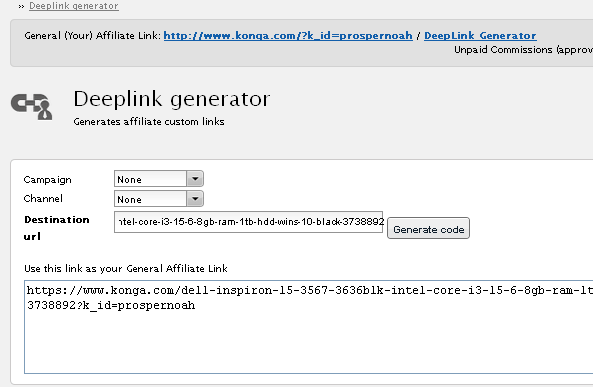Image resolution: width=593 pixels, height=387 pixels.
Task: Click the 'Unpaid Commissions' text
Action: [503, 50]
